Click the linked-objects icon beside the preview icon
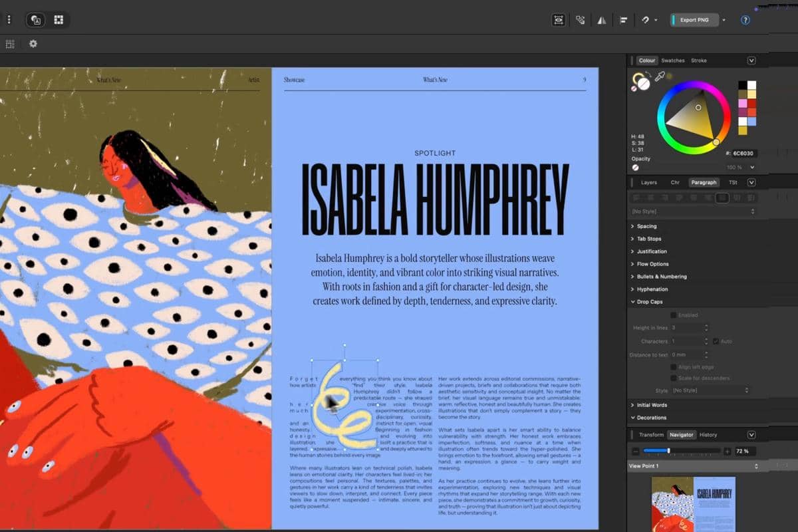 click(x=580, y=20)
